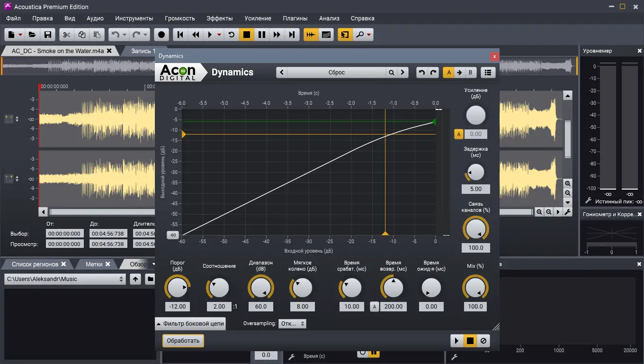Open the music folder path dropdown

pos(121,279)
